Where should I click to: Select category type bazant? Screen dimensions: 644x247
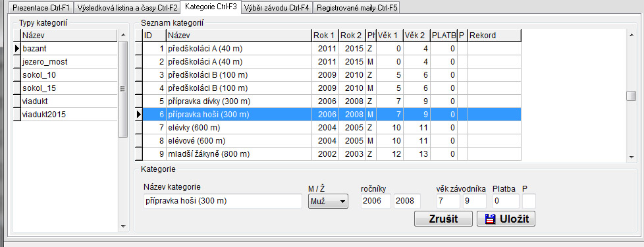pyautogui.click(x=69, y=49)
